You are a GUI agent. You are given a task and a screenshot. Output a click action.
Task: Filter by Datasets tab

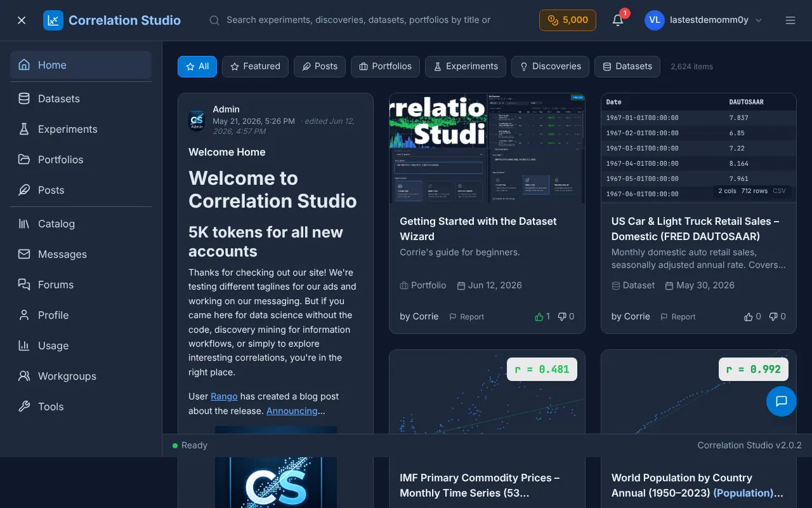(x=627, y=67)
